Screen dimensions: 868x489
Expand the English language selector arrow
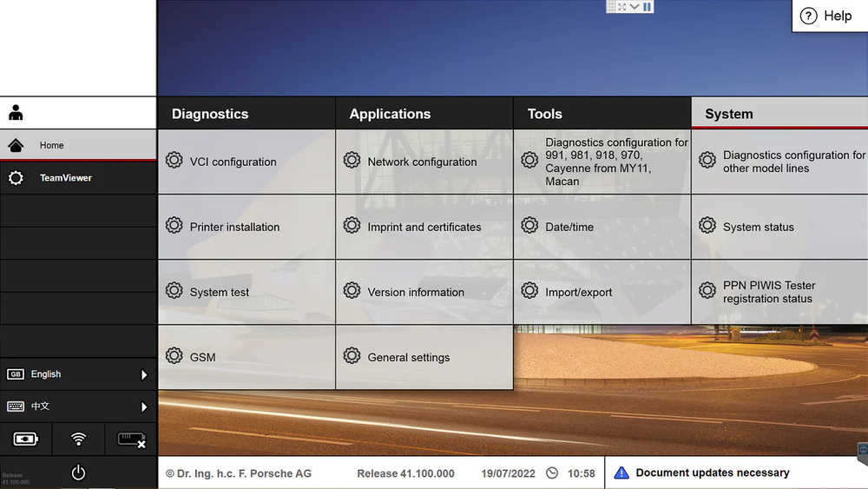point(144,375)
